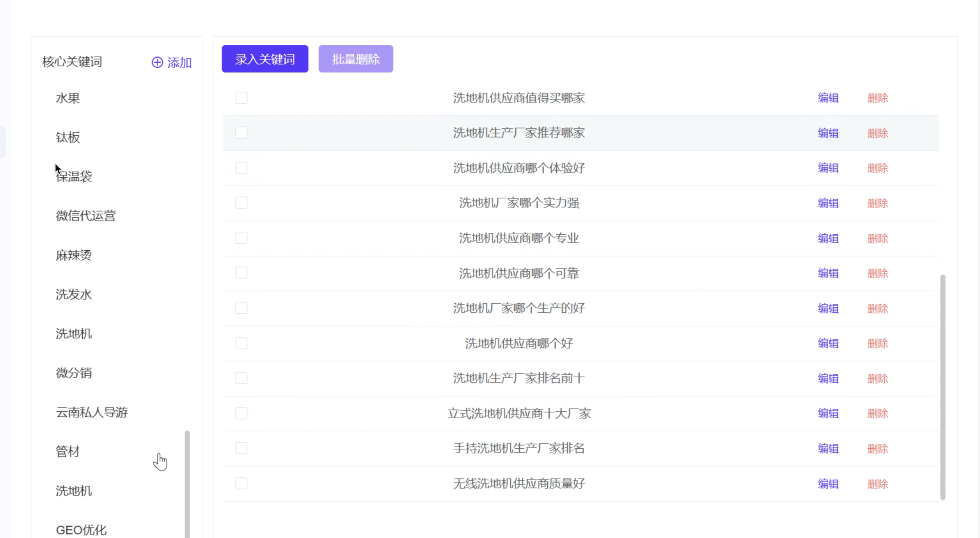The height and width of the screenshot is (538, 980).
Task: Click 删除 for 手持洗地机生产厂家排名
Action: [x=877, y=448]
